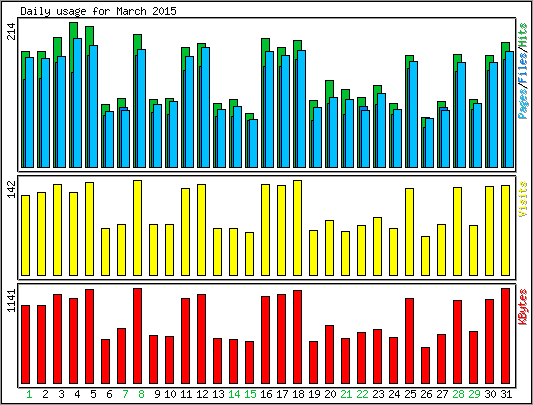Viewport: 533px width, 405px height.
Task: Click day label 5 on the x-axis
Action: (x=93, y=394)
